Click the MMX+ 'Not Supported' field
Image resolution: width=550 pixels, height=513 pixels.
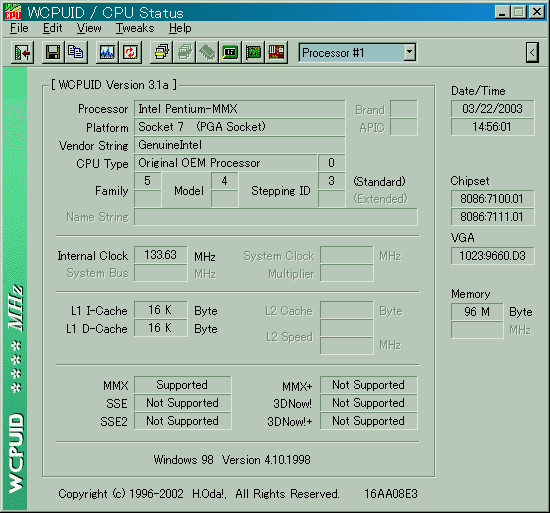[369, 385]
